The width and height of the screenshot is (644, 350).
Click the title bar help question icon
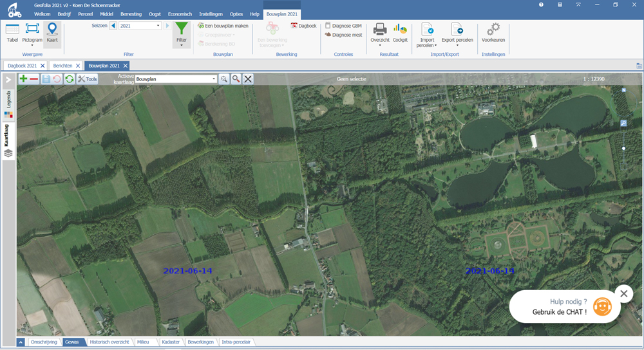[541, 5]
